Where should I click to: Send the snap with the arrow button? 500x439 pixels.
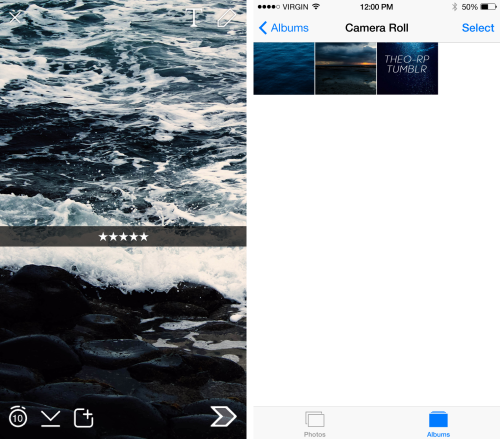[223, 416]
